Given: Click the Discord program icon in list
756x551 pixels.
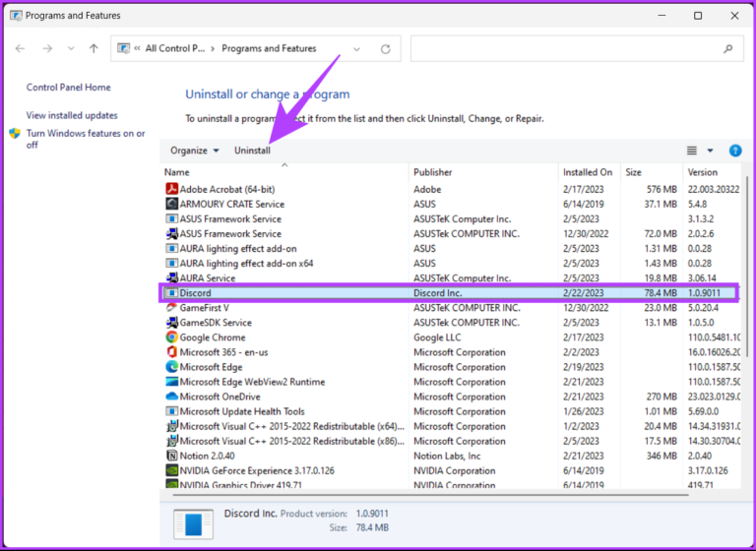Looking at the screenshot, I should [171, 292].
